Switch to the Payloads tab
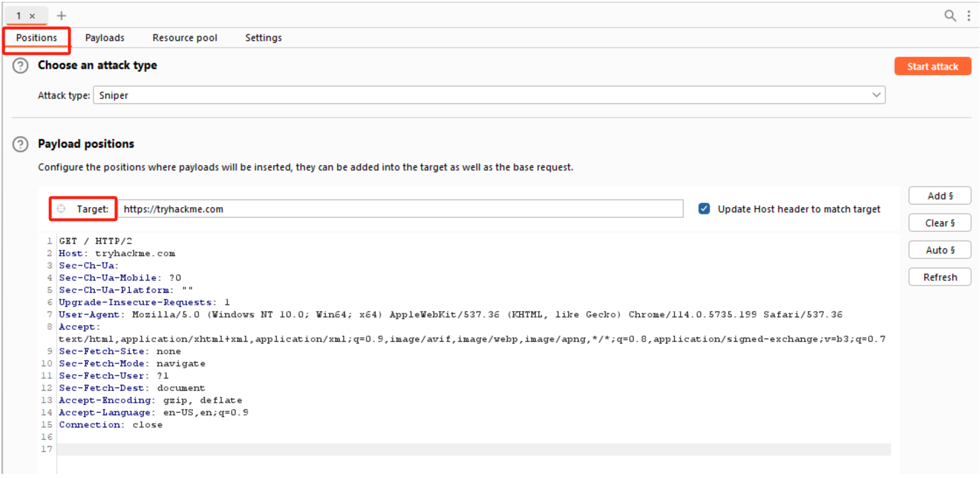The image size is (980, 478). [x=104, y=38]
